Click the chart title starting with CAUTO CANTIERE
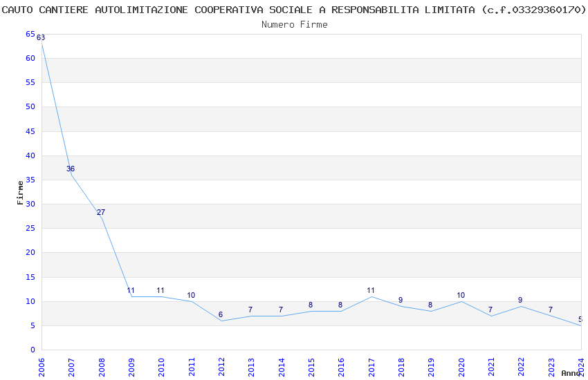588x380 pixels. click(x=294, y=10)
